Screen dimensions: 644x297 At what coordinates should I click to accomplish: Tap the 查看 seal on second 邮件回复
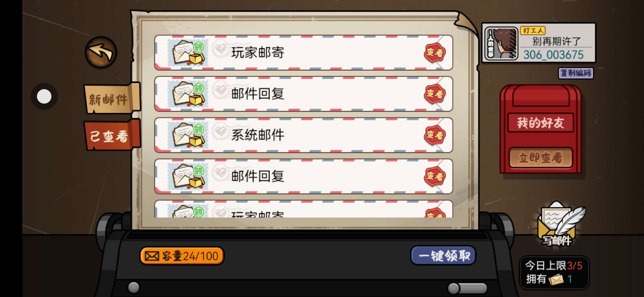click(435, 176)
